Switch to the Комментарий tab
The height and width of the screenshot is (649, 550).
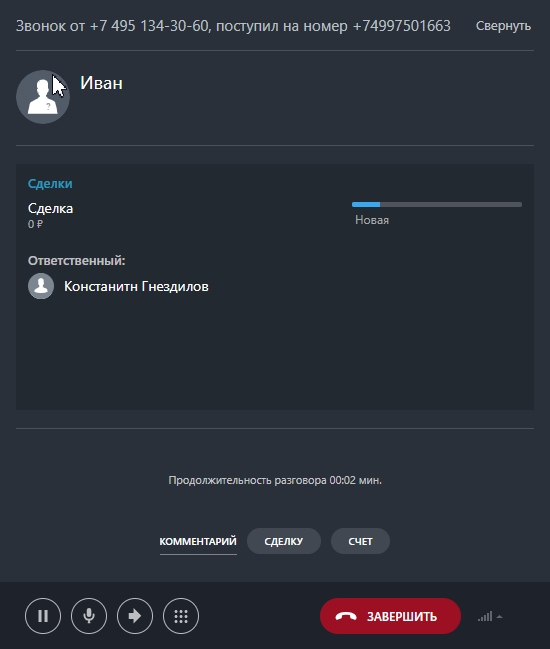click(x=198, y=541)
